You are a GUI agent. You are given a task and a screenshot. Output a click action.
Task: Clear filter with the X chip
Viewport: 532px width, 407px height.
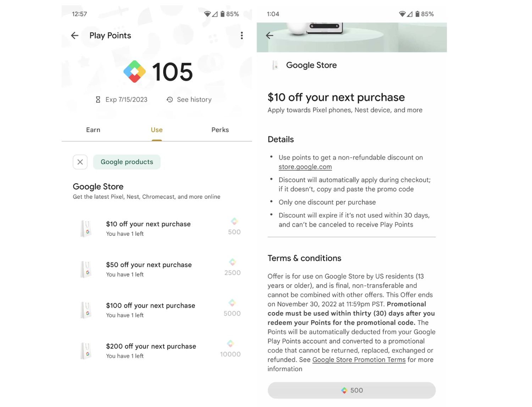point(80,162)
